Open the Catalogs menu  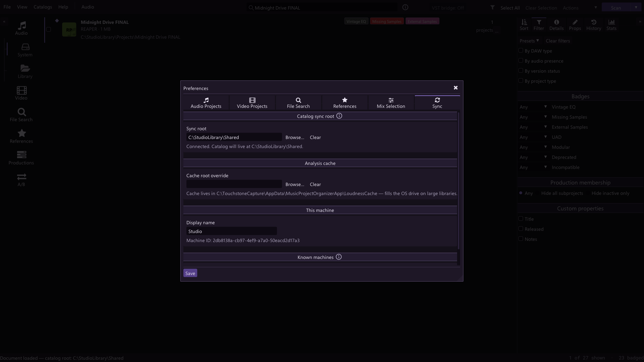43,7
